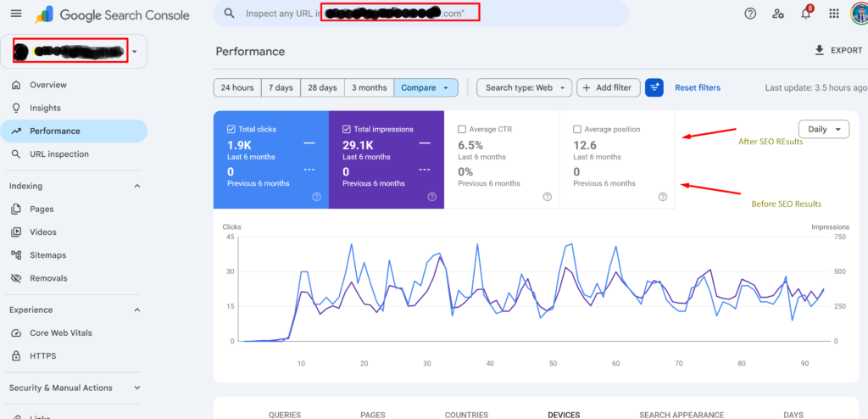Switch to the Countries tab
This screenshot has height=419, width=868.
tap(467, 415)
